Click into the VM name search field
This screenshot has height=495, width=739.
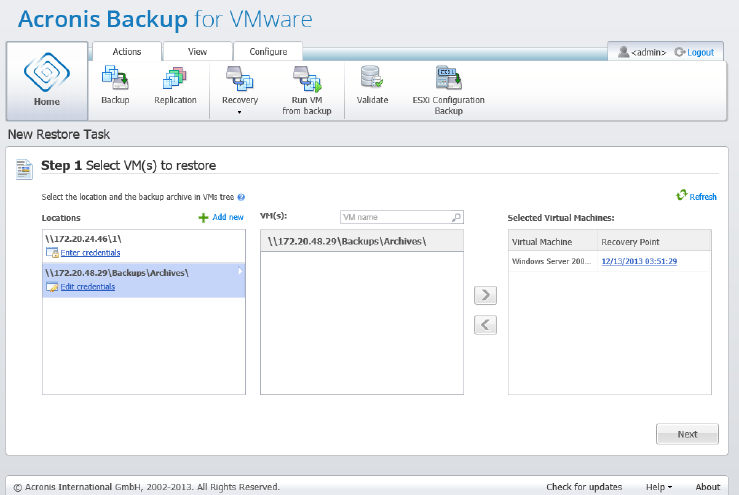[x=396, y=217]
